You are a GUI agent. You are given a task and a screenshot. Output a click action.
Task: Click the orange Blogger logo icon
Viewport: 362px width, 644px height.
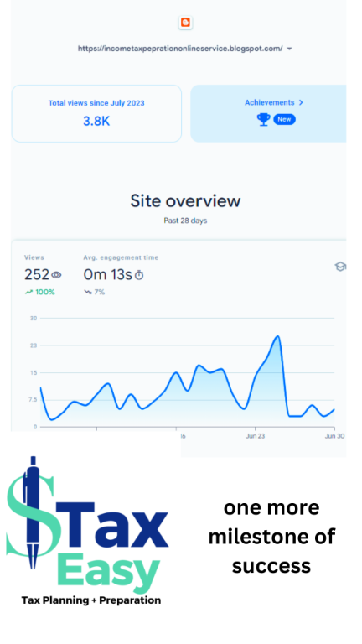click(185, 23)
